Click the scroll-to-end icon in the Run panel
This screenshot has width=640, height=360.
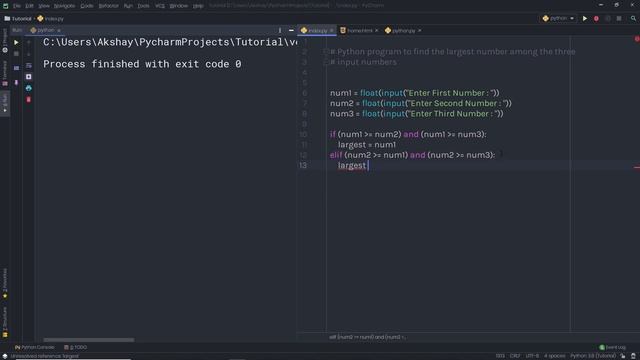29,77
